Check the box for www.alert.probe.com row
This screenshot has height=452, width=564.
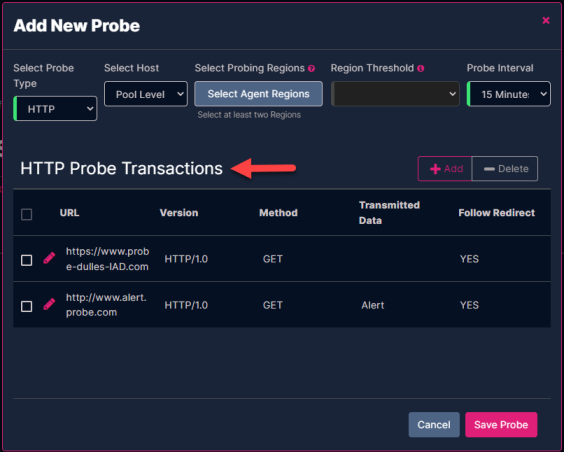click(x=27, y=306)
